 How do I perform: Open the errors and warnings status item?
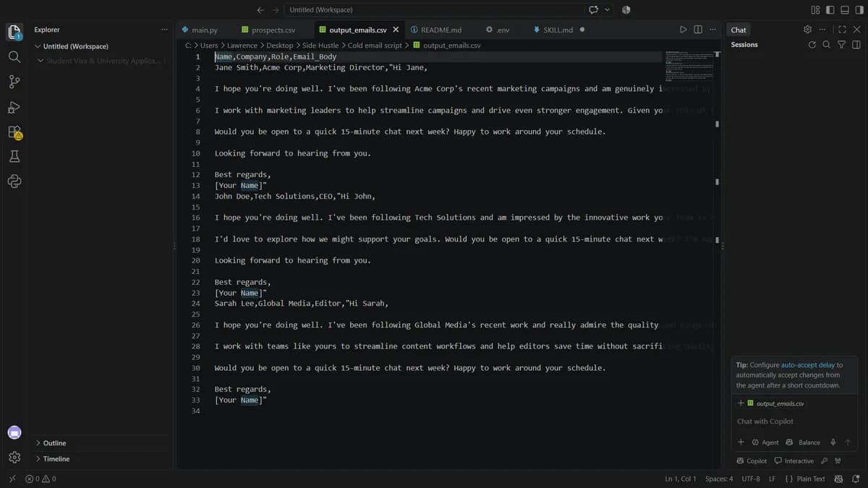pos(41,479)
